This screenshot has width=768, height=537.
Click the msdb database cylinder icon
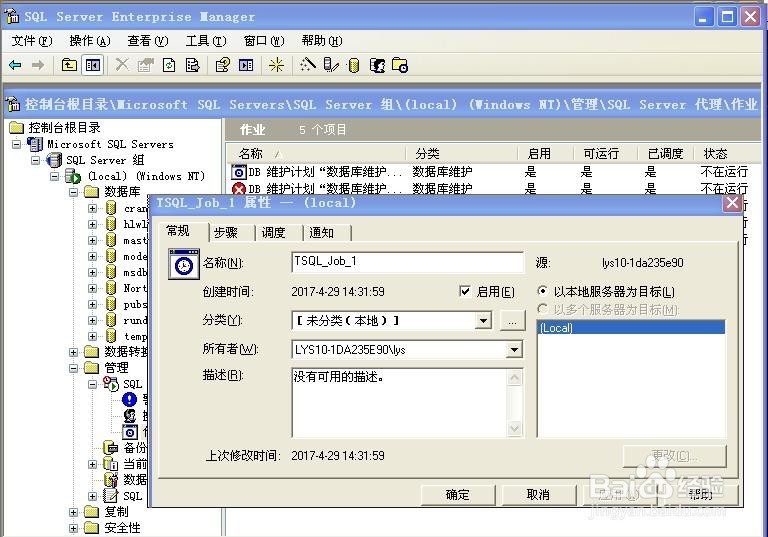[111, 272]
